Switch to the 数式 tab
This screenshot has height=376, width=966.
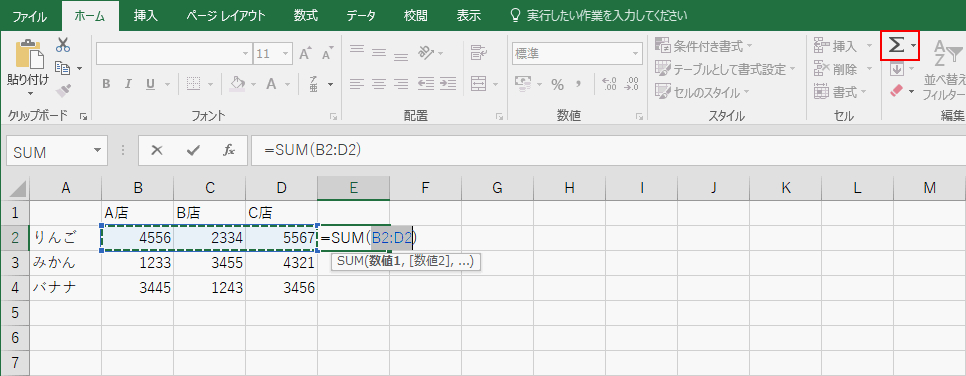[306, 16]
